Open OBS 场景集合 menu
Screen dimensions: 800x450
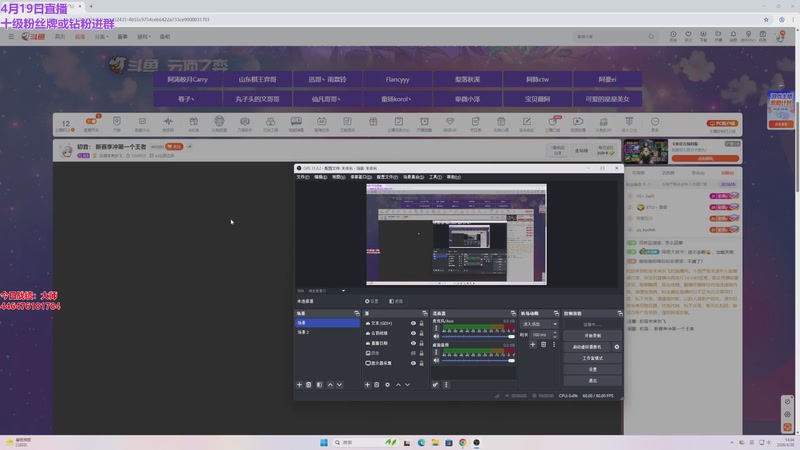click(x=413, y=177)
